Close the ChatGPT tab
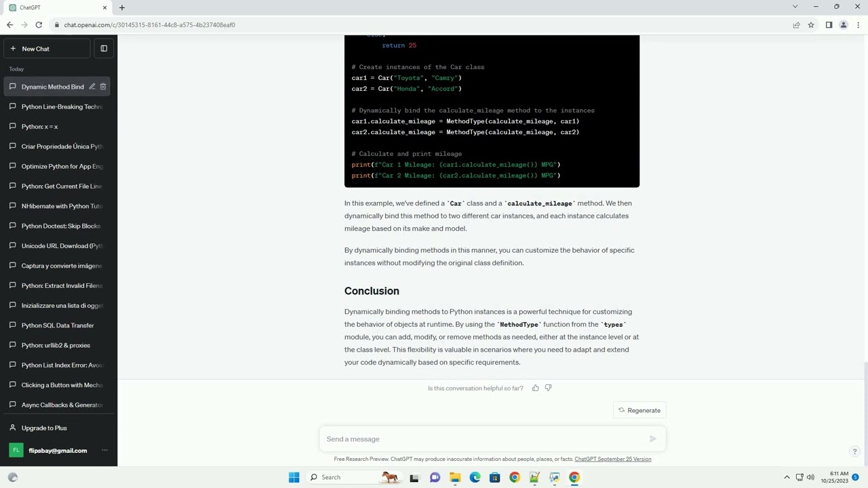Viewport: 868px width, 488px height. pyautogui.click(x=104, y=7)
